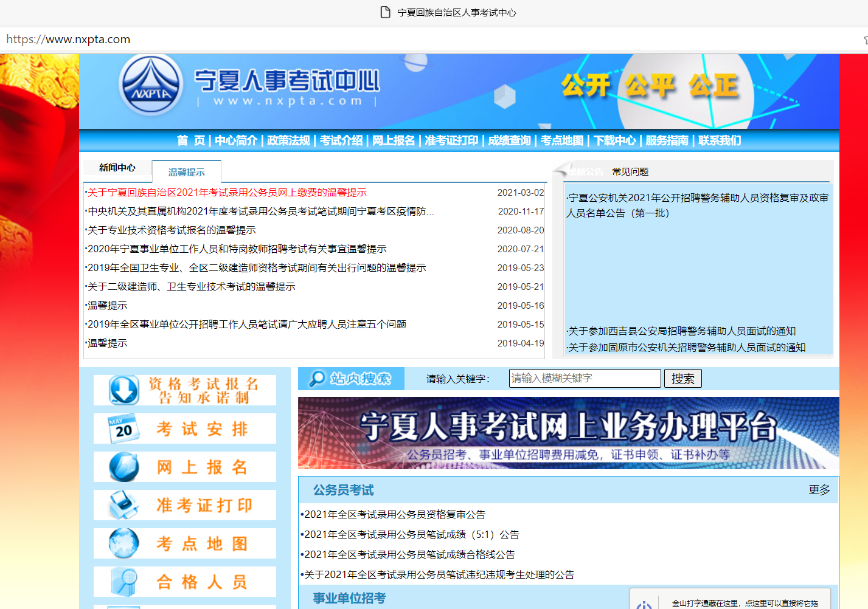Click the magnifier document icon beside 合格人员

point(124,582)
